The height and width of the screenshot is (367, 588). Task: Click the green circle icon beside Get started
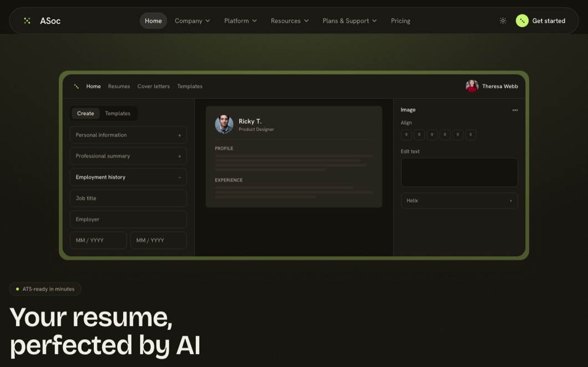(x=522, y=21)
